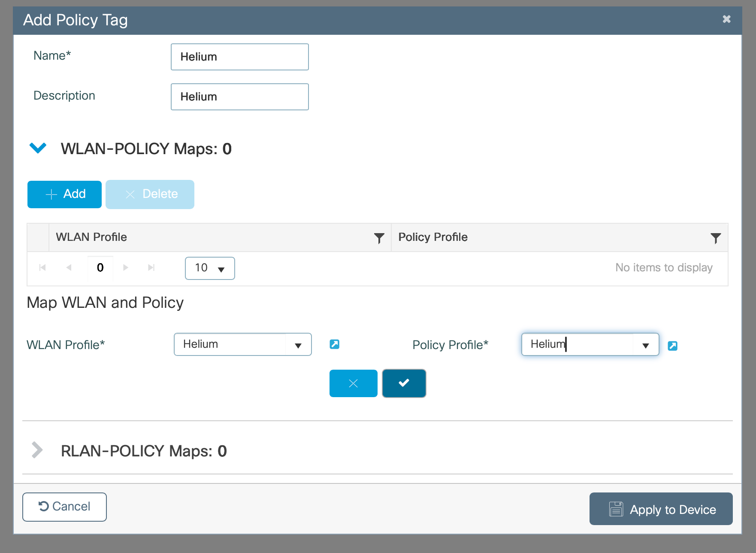This screenshot has height=553, width=756.
Task: Collapse the WLAN-POLICY Maps section
Action: pyautogui.click(x=38, y=149)
